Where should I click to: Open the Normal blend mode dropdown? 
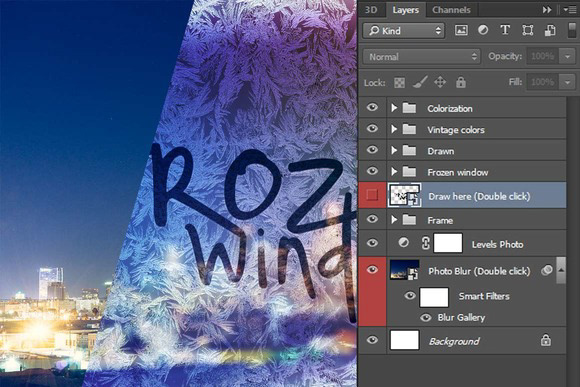click(x=421, y=57)
